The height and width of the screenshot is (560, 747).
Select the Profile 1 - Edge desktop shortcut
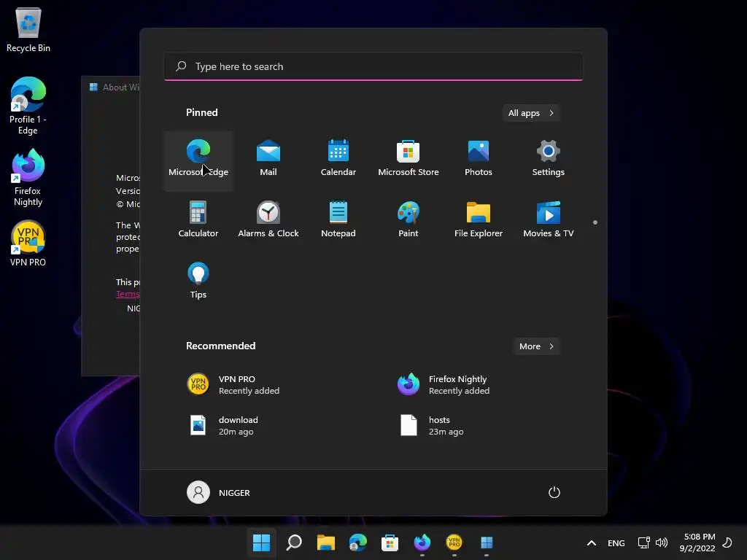pos(28,106)
